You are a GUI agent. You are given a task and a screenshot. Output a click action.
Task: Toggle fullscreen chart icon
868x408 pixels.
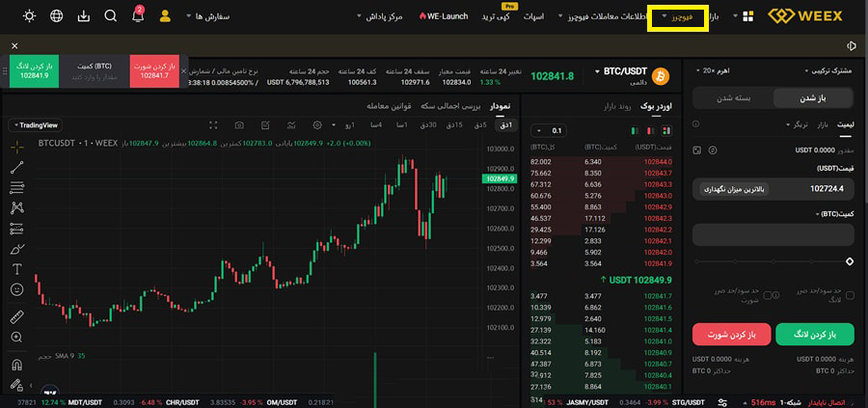[x=214, y=125]
